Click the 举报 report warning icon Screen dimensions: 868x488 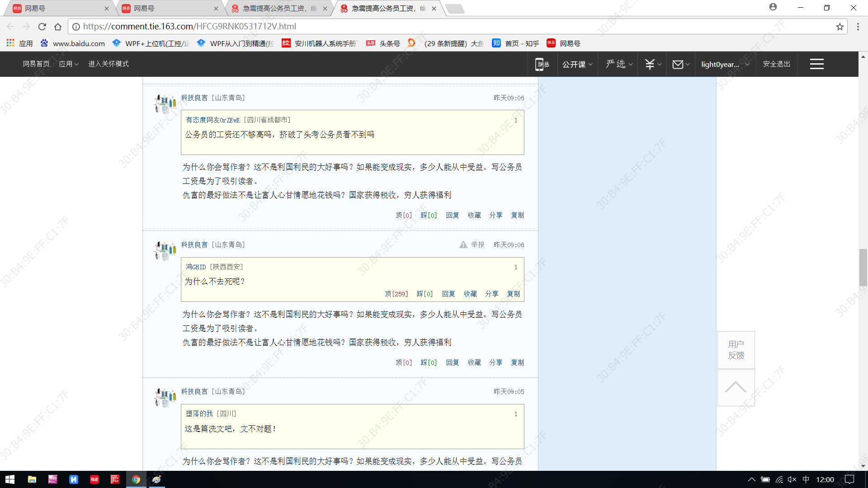pyautogui.click(x=463, y=244)
